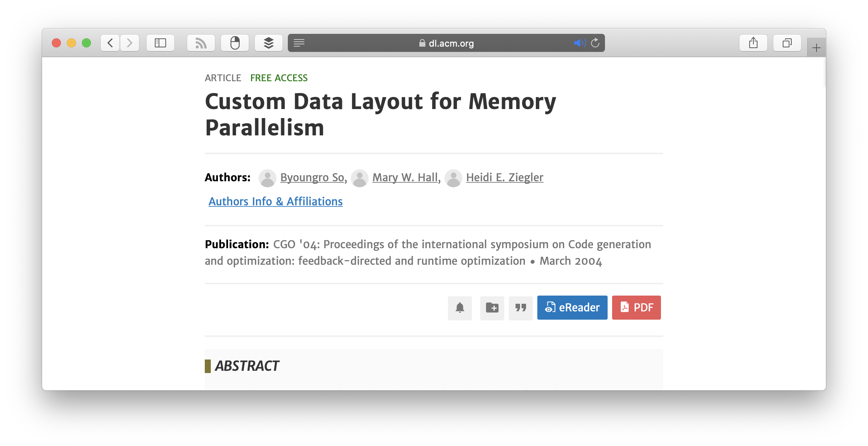Download the PDF

pos(636,308)
